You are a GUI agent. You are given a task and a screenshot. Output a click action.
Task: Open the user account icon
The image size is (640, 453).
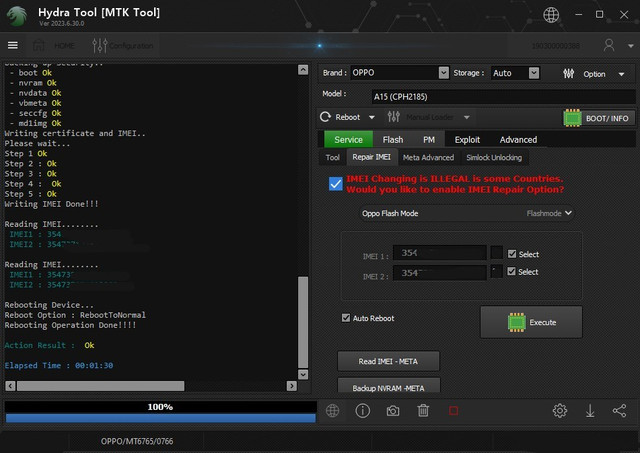[x=609, y=45]
